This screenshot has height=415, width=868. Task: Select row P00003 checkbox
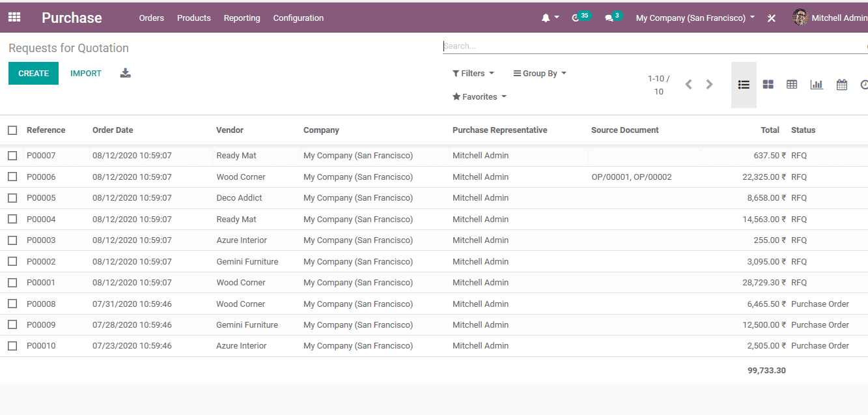click(12, 240)
